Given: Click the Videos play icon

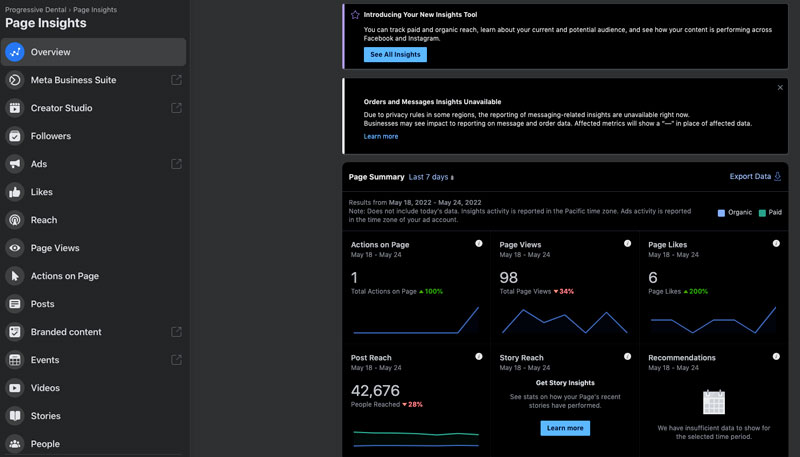Looking at the screenshot, I should 15,388.
